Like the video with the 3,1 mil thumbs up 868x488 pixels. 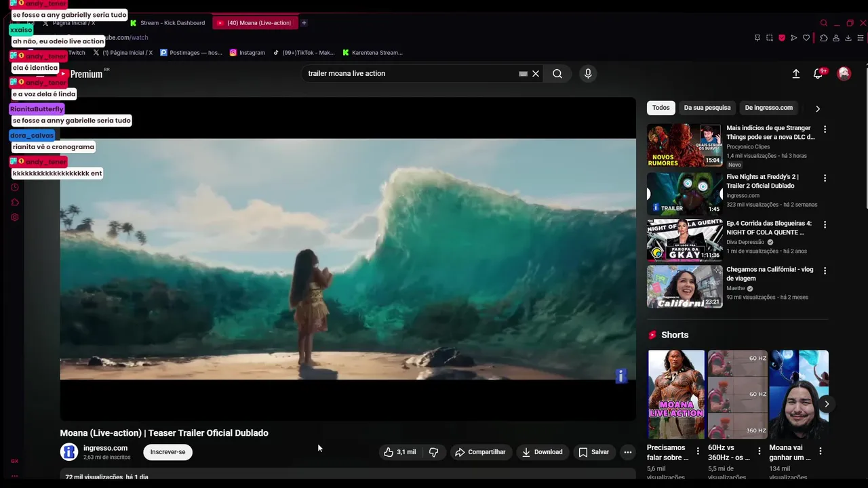[x=400, y=452]
